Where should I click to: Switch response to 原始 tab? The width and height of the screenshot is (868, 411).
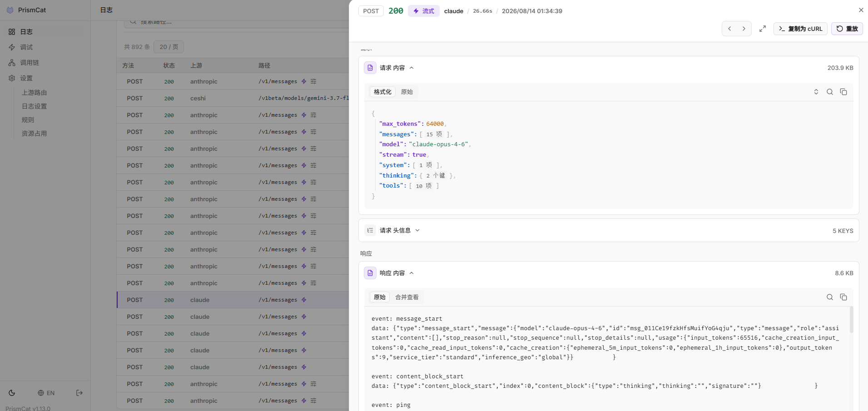tap(380, 297)
